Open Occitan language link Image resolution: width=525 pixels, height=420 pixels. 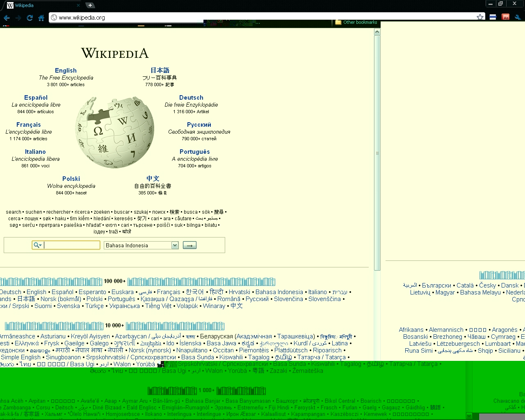coord(223,350)
